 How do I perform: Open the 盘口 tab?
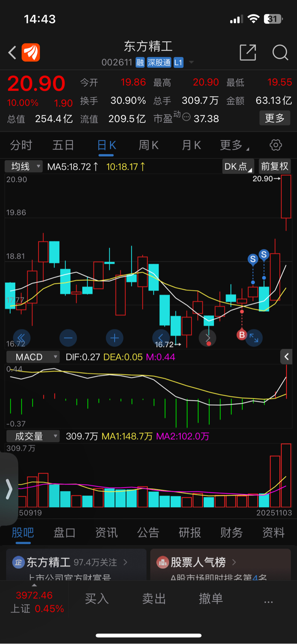(x=65, y=532)
